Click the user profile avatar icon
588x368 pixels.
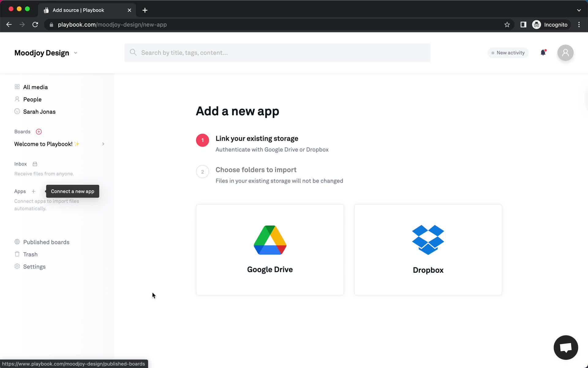pyautogui.click(x=565, y=52)
